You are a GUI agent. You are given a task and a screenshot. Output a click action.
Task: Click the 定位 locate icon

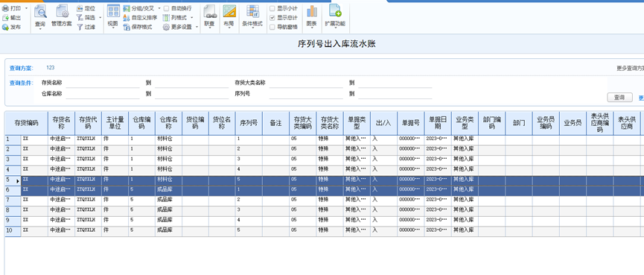click(80, 8)
